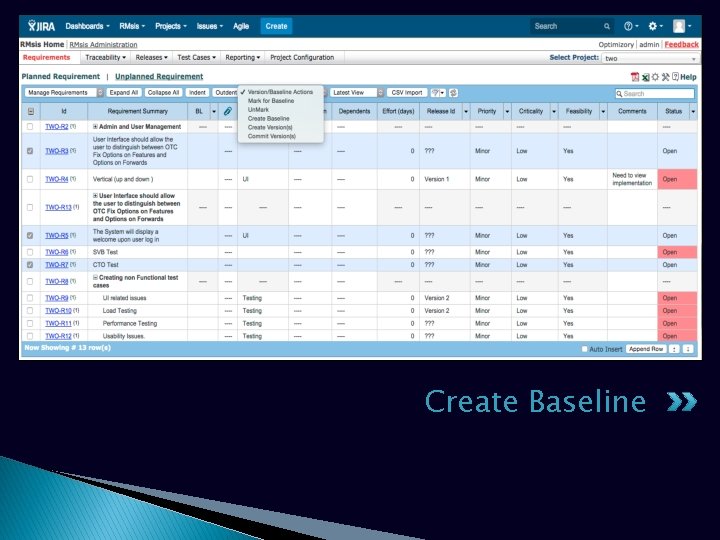The height and width of the screenshot is (540, 720).
Task: Open the RMsis Administration link
Action: pos(103,45)
